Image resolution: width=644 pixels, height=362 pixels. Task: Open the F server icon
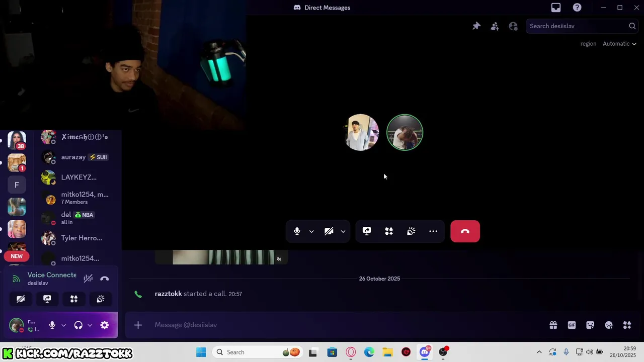pyautogui.click(x=17, y=185)
